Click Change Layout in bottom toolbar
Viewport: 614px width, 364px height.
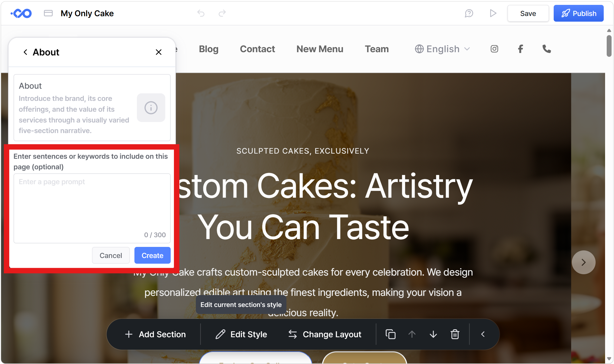coord(325,334)
